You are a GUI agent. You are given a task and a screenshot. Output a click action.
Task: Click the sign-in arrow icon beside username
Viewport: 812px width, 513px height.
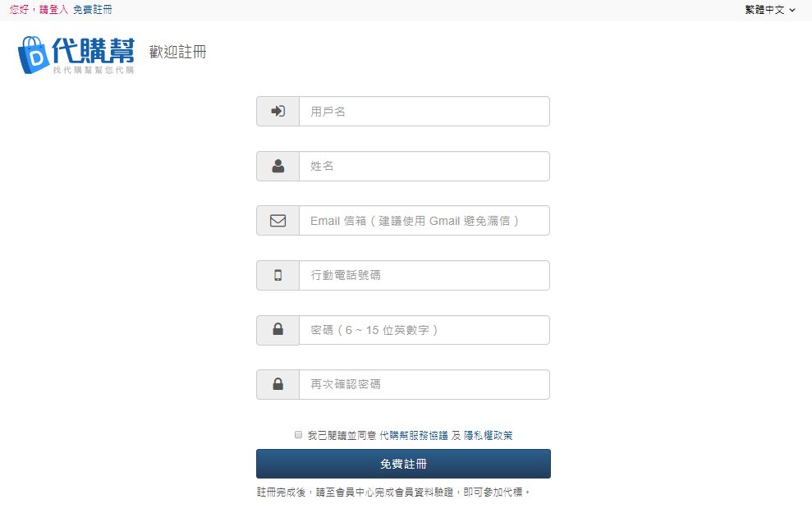tap(278, 111)
